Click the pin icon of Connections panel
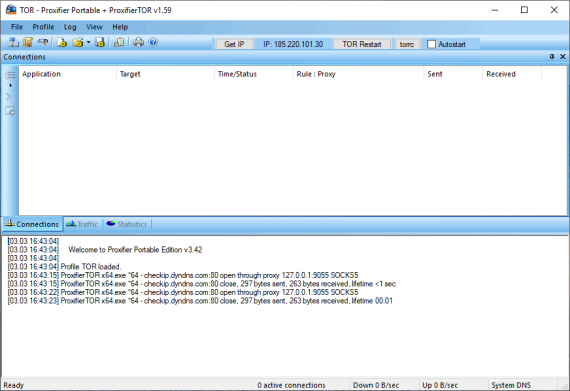 pos(552,57)
